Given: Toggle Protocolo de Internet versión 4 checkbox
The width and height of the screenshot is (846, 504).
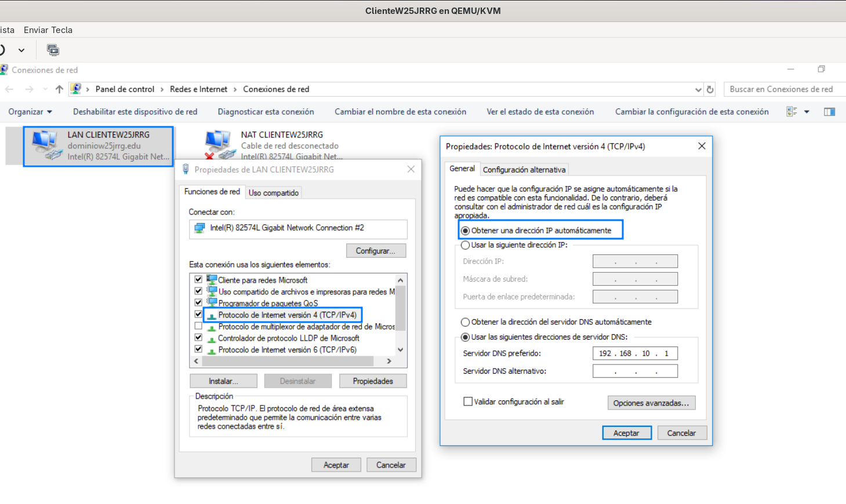Looking at the screenshot, I should [x=198, y=314].
